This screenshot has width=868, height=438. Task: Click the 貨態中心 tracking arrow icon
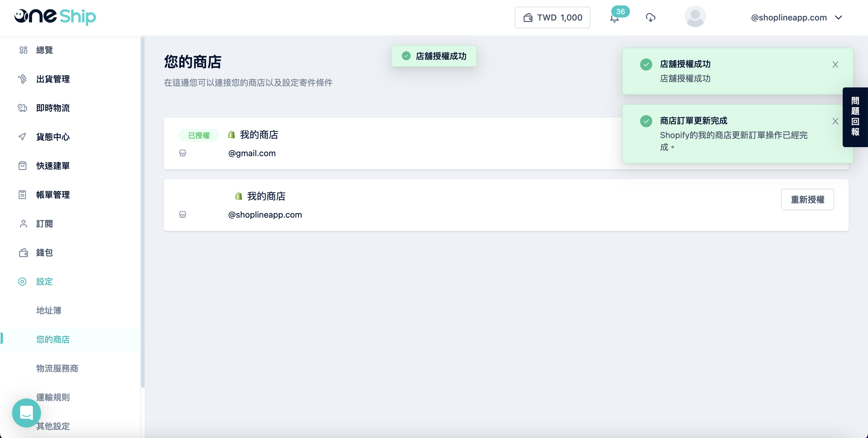pos(22,137)
